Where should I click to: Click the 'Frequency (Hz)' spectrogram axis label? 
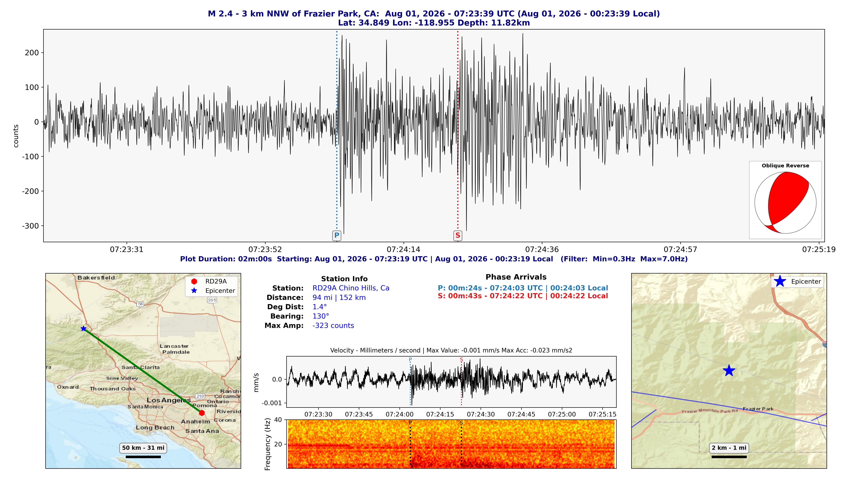(268, 444)
